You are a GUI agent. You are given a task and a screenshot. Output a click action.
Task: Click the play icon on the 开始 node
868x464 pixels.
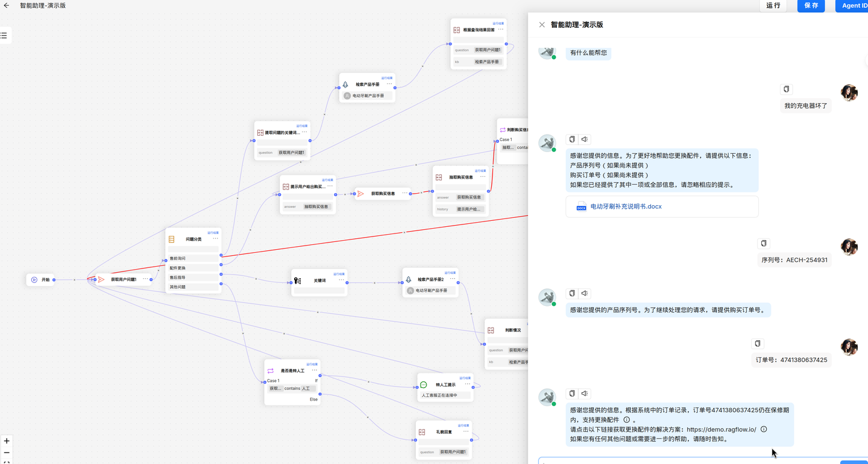tap(34, 279)
